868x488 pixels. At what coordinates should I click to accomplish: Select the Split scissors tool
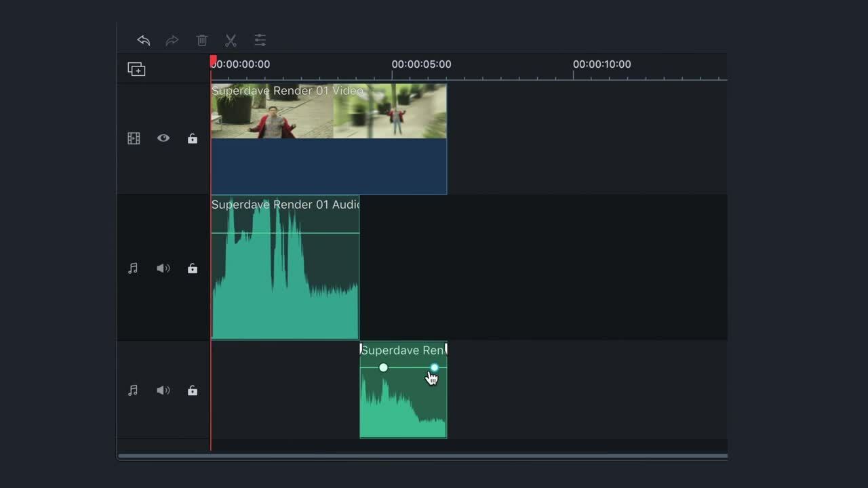click(x=231, y=41)
